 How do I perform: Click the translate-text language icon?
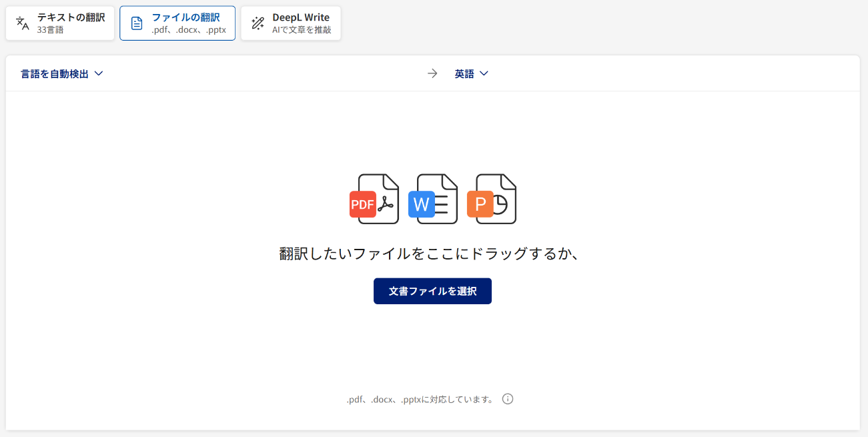(23, 23)
